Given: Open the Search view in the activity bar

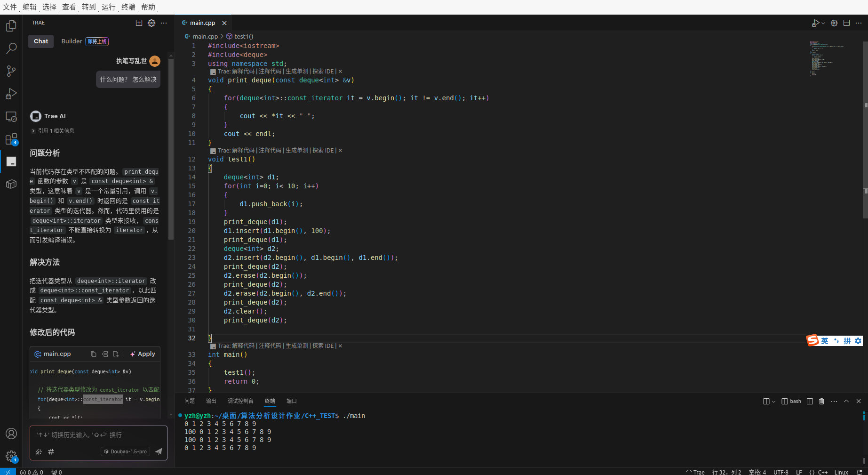Looking at the screenshot, I should click(11, 48).
